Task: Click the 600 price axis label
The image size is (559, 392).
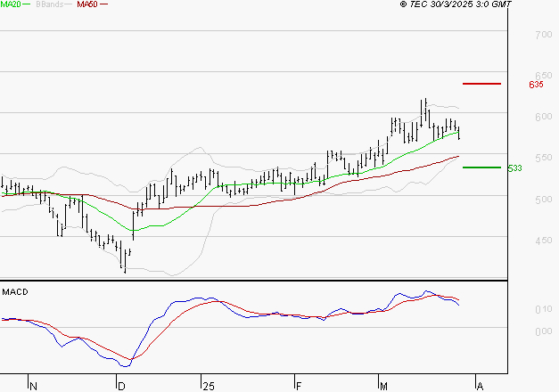Action: point(543,117)
